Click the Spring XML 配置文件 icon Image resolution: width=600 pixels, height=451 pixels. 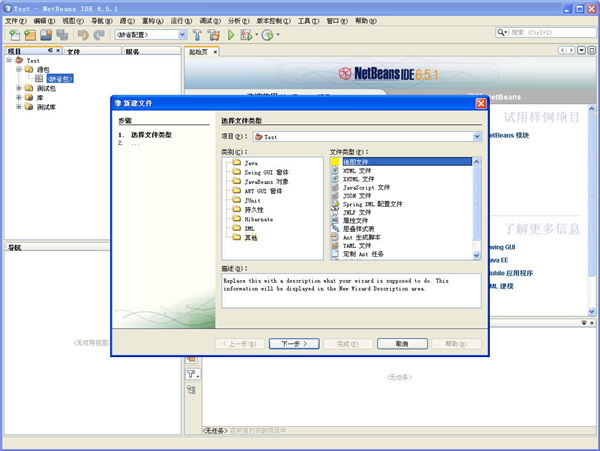(x=335, y=204)
